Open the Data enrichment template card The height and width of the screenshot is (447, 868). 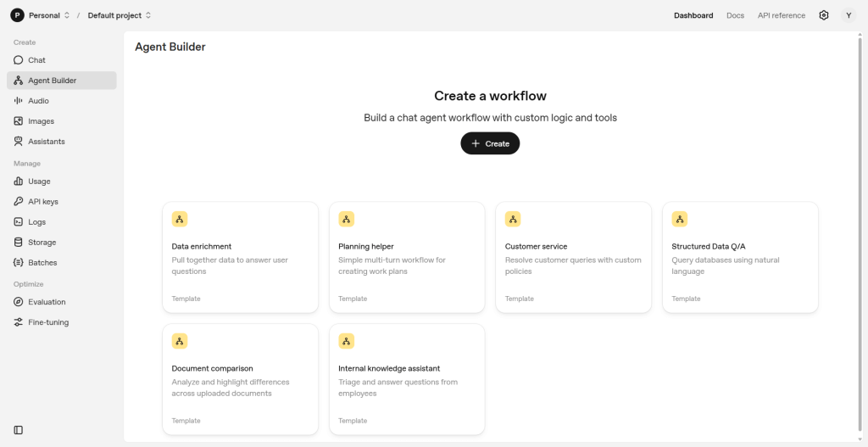(x=240, y=257)
